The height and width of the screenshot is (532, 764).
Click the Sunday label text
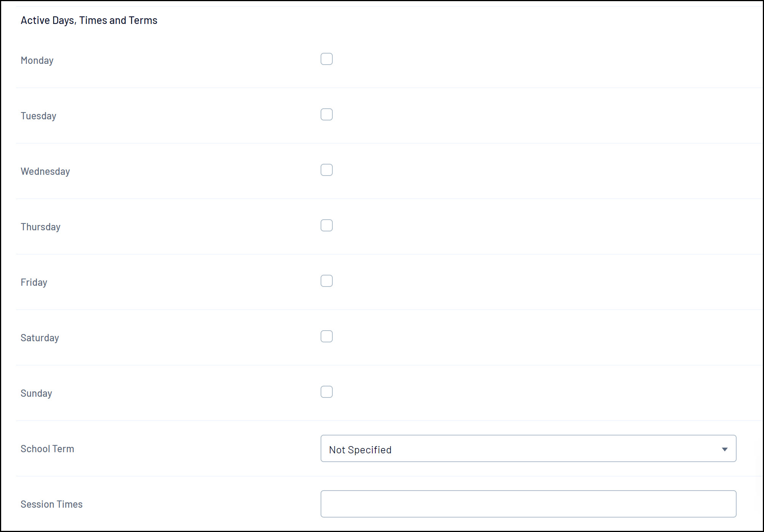(36, 393)
